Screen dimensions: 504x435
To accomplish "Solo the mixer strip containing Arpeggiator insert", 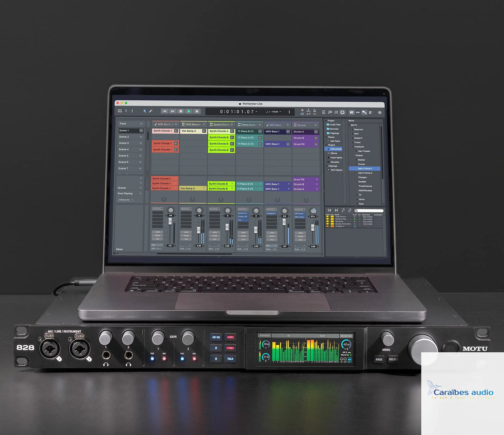I will [x=271, y=233].
